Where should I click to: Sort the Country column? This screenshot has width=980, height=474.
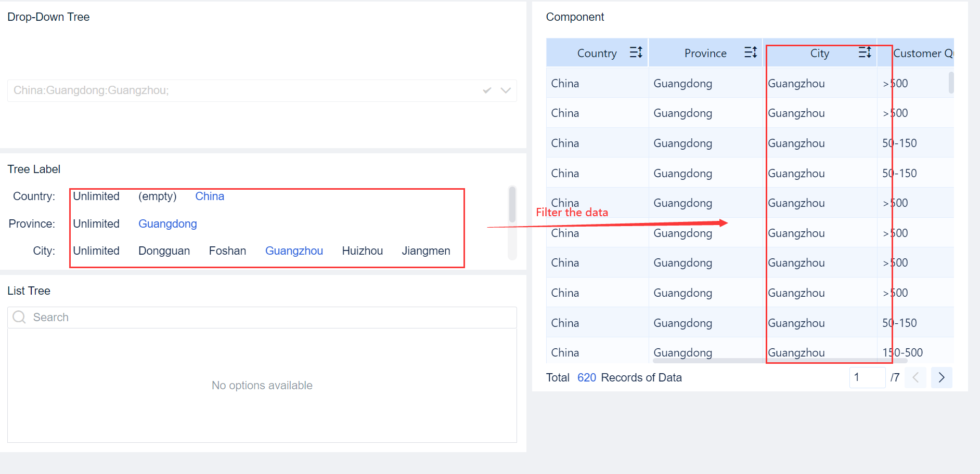[636, 52]
